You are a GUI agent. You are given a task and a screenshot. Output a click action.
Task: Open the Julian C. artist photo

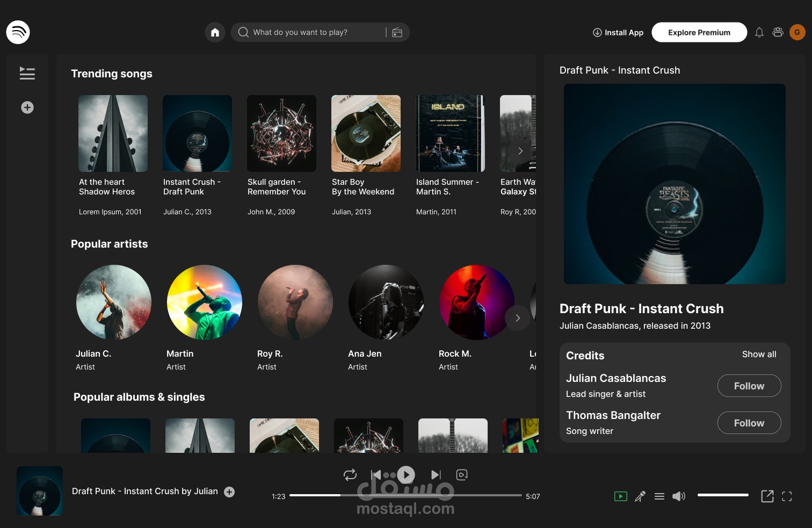(x=113, y=302)
